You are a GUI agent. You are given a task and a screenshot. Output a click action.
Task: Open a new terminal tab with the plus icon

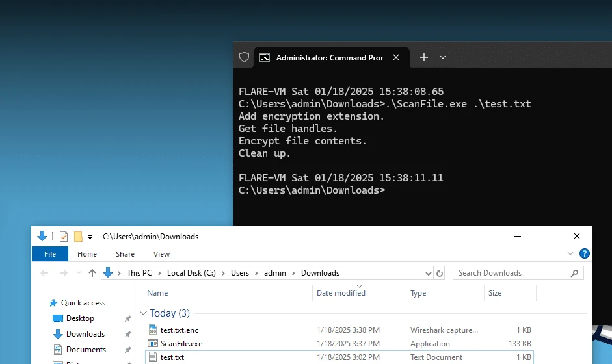coord(424,57)
